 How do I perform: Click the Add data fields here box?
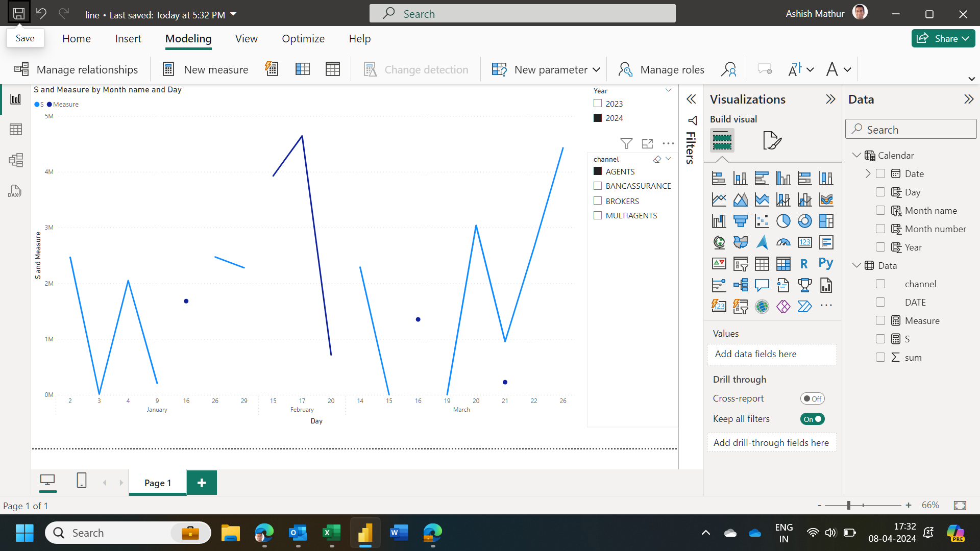(772, 354)
